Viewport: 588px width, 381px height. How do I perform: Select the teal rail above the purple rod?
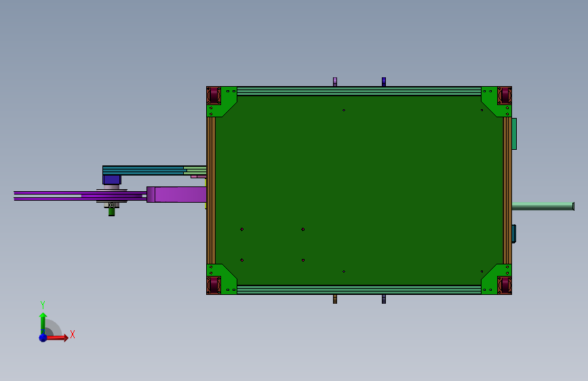pyautogui.click(x=144, y=170)
